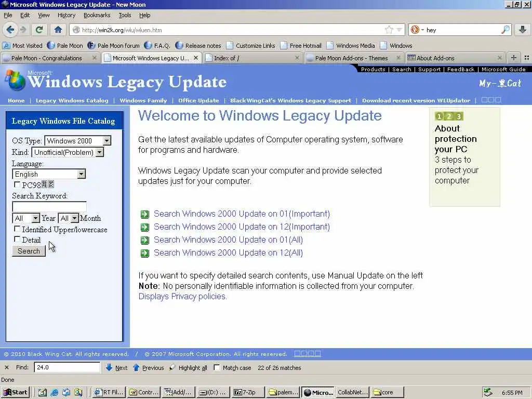Open Legacy Windows Catalog nav link
The width and height of the screenshot is (532, 399).
[x=72, y=100]
